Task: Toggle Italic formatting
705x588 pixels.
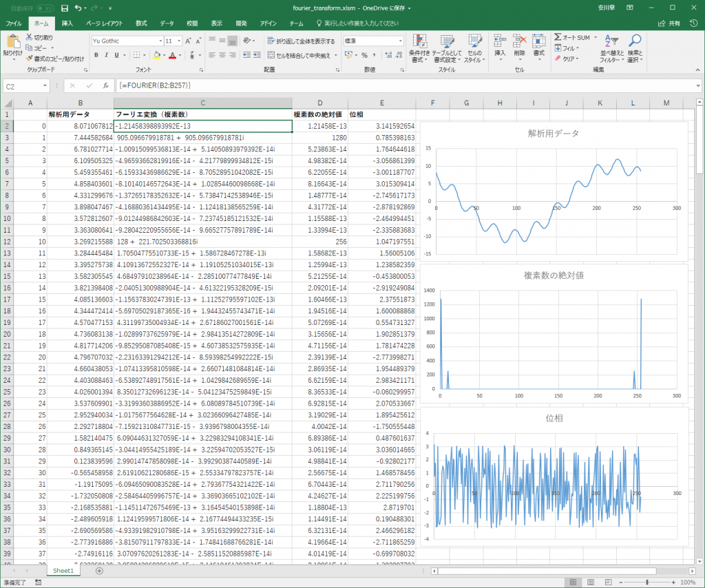Action: [x=106, y=55]
